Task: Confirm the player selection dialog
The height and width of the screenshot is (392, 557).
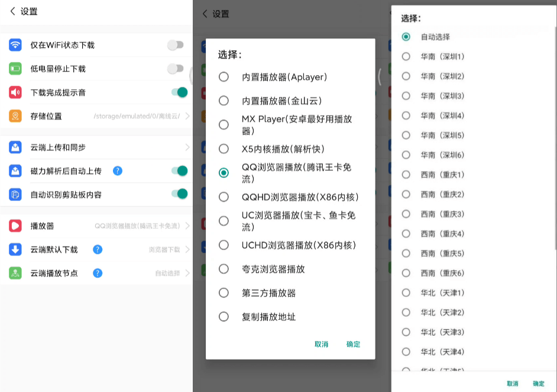Action: [353, 344]
